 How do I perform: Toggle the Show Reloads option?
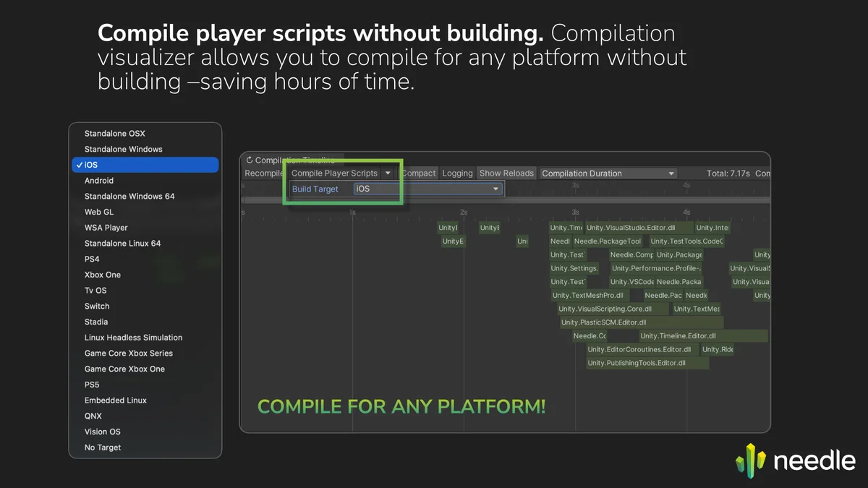(506, 174)
